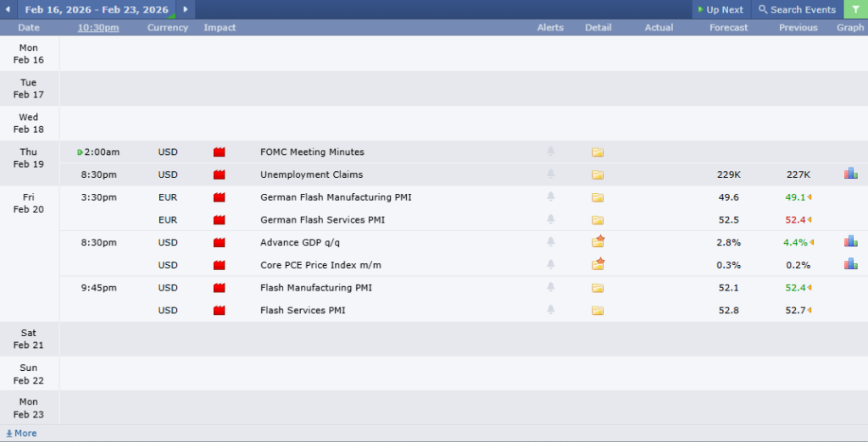Screen dimensions: 868x442
Task: Open detail folder for FOMC Meeting Minutes
Action: [598, 152]
